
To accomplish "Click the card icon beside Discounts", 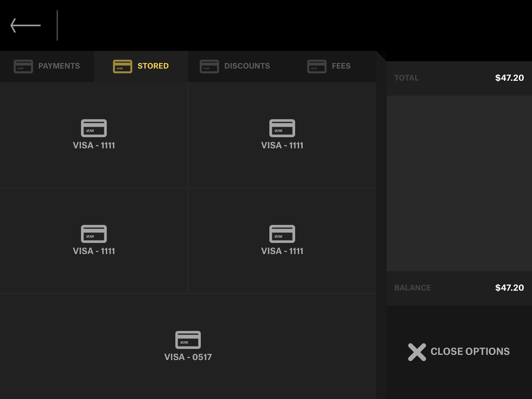I will click(209, 66).
